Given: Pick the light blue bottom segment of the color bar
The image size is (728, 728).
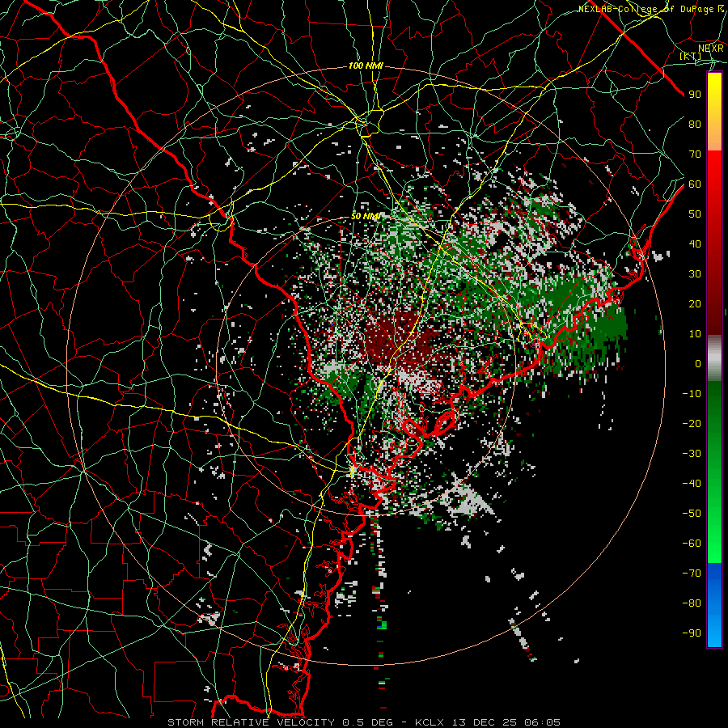Looking at the screenshot, I should coord(714,632).
